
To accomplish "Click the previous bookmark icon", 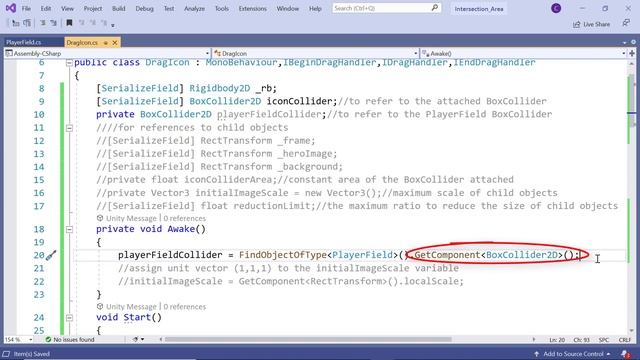I will click(82, 23).
